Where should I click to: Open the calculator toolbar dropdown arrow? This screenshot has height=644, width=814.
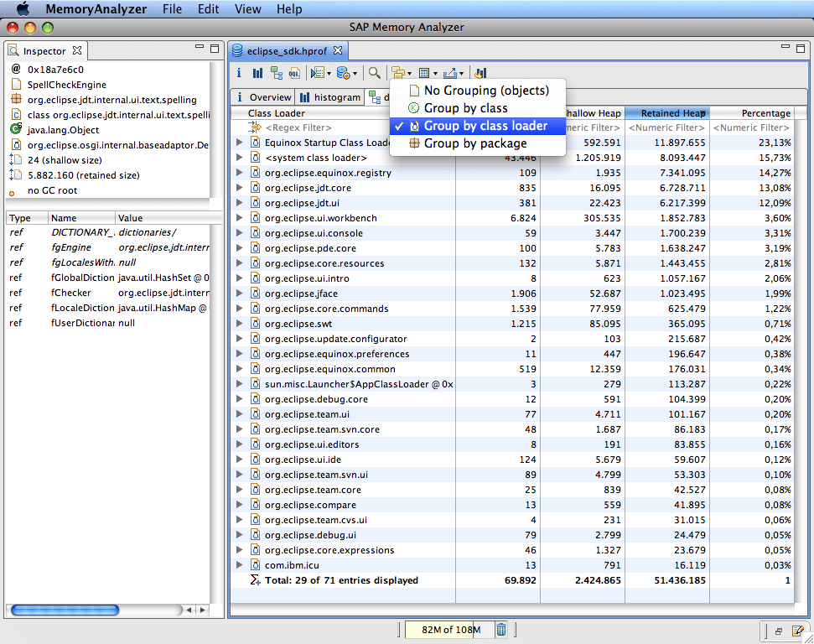coord(435,73)
